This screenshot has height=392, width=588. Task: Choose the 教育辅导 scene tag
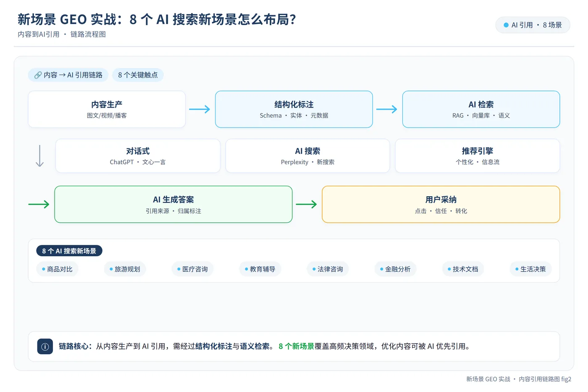260,269
